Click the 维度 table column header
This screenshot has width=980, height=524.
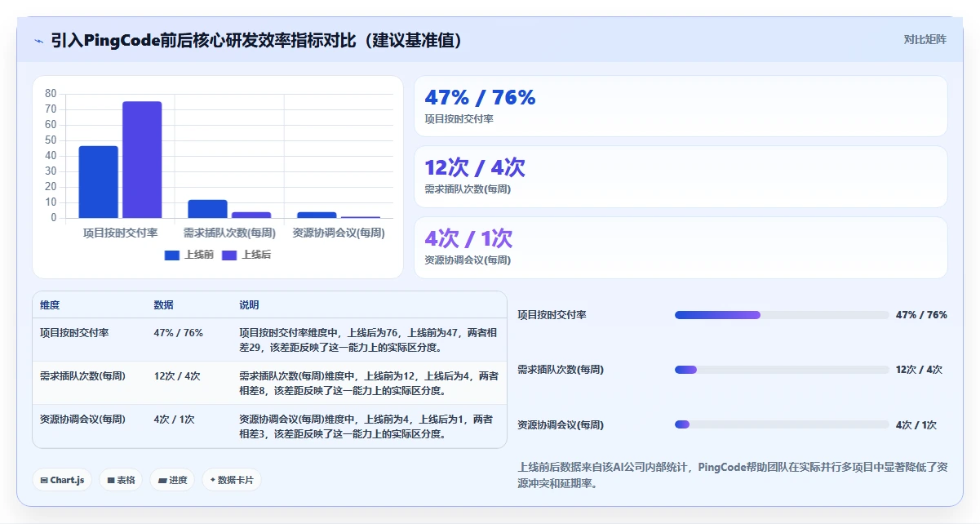[50, 305]
